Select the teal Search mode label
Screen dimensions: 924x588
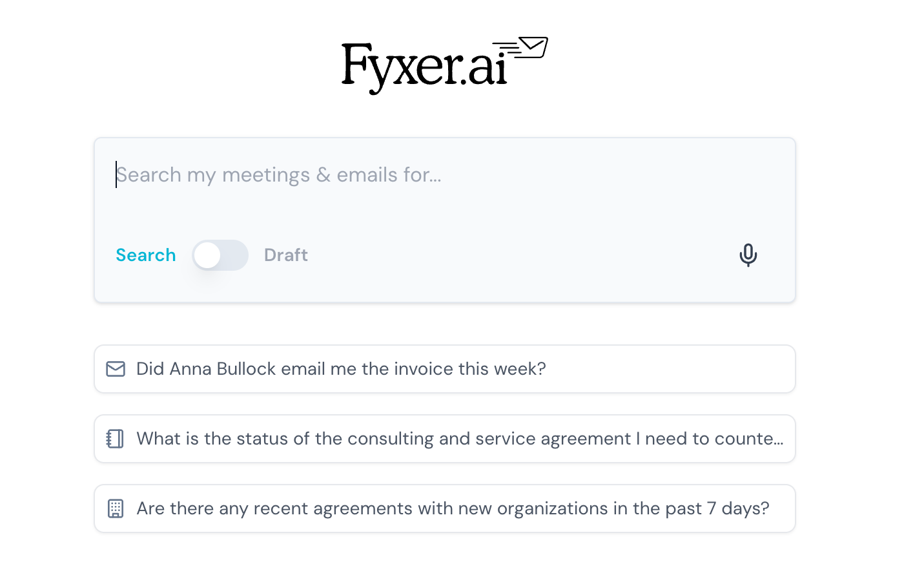[146, 255]
